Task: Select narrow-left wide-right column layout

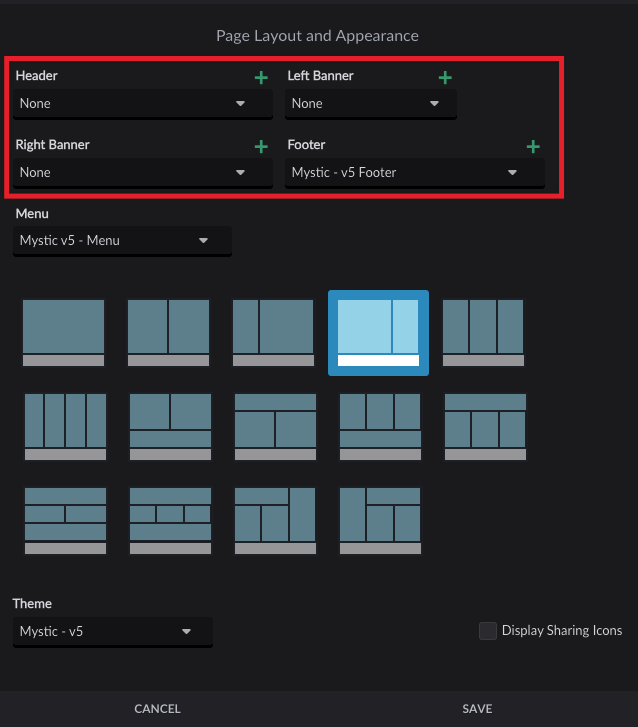Action: coord(273,333)
